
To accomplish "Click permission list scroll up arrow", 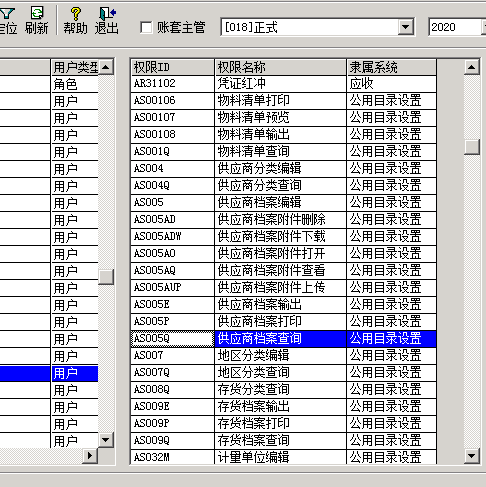I will (472, 67).
